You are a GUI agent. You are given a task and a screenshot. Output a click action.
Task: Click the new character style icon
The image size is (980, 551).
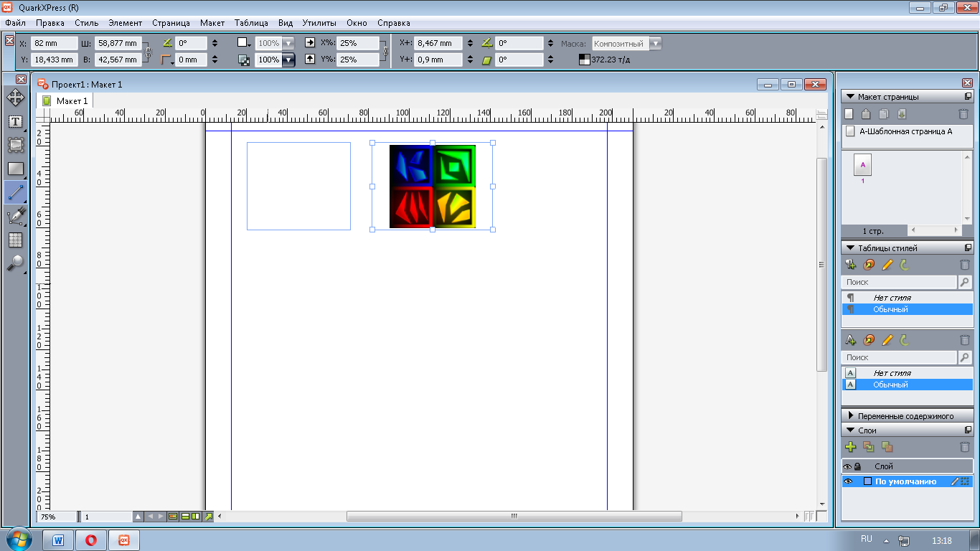point(851,340)
